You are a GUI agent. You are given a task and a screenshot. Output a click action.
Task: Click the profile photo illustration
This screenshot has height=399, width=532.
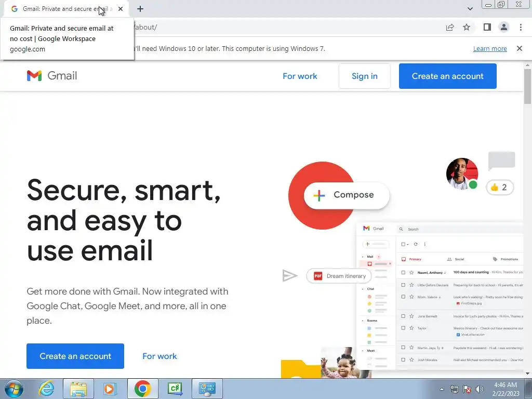tap(462, 174)
